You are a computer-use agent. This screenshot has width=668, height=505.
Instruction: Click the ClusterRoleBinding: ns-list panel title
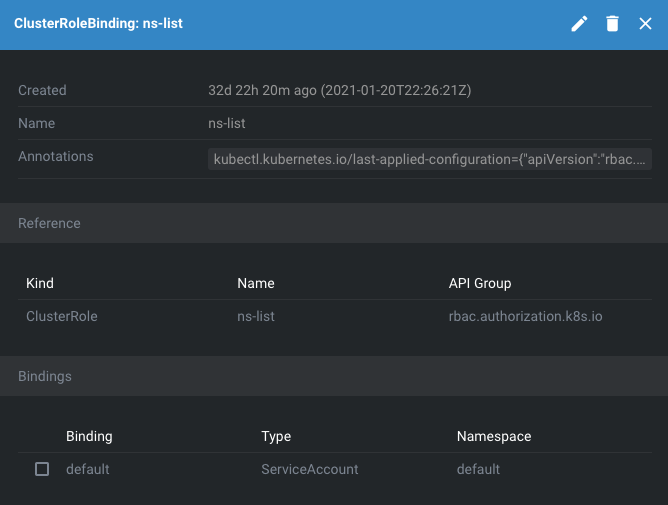tap(98, 23)
